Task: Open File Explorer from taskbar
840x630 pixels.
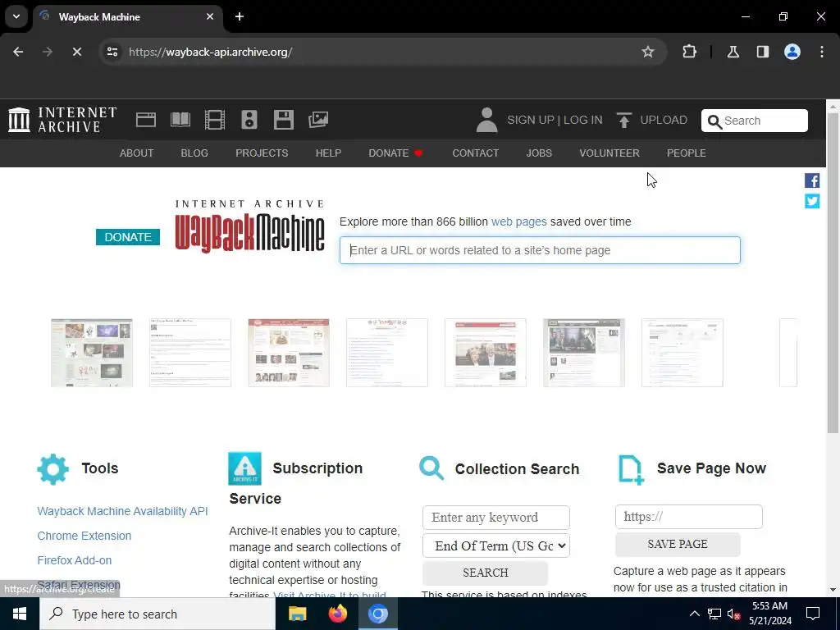Action: click(297, 614)
